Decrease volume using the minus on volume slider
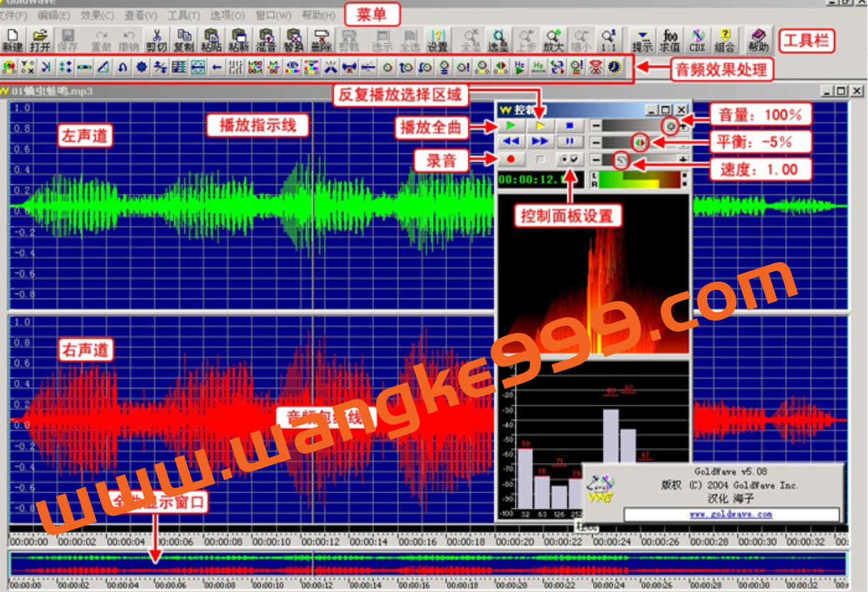The height and width of the screenshot is (592, 868). click(595, 125)
